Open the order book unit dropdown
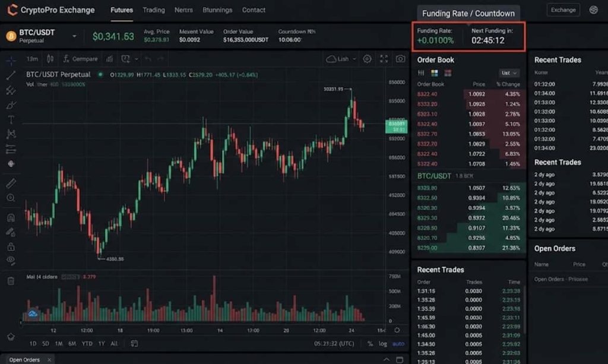This screenshot has height=364, width=608. pos(509,73)
